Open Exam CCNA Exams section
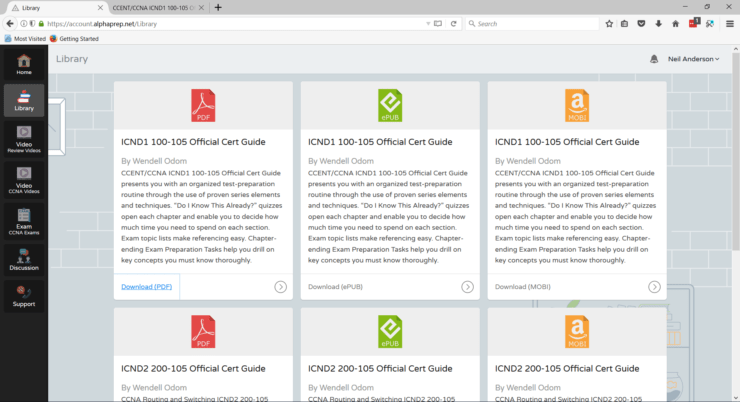 pos(24,219)
